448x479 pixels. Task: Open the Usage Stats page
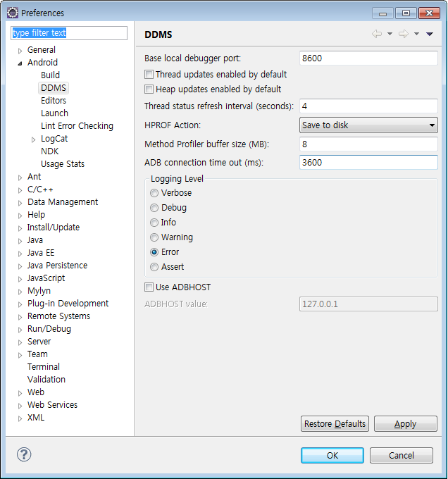click(63, 163)
